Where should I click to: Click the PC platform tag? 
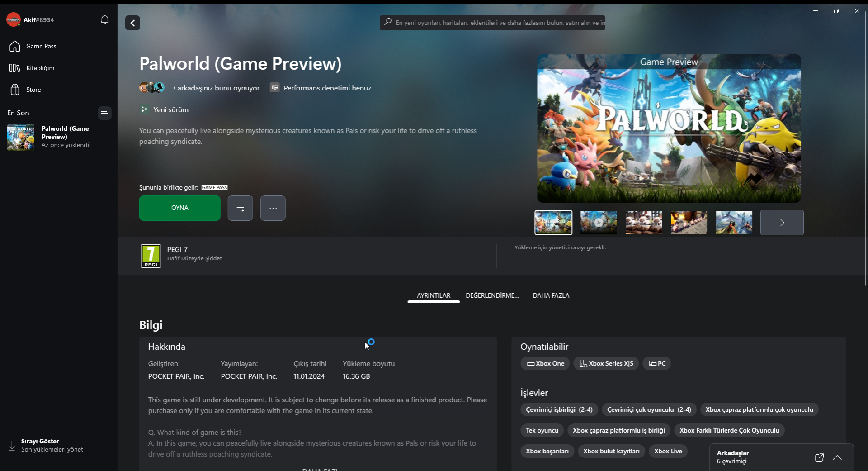point(657,363)
